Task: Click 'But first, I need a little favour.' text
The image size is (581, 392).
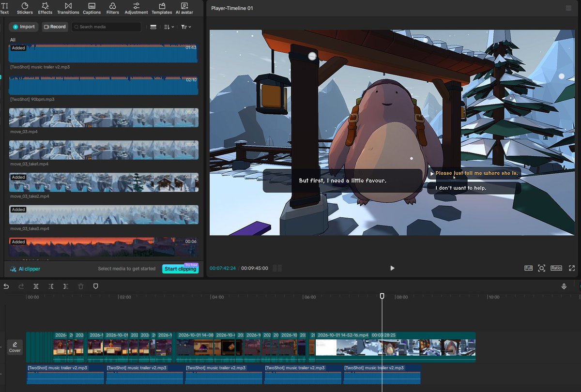Action: [343, 181]
